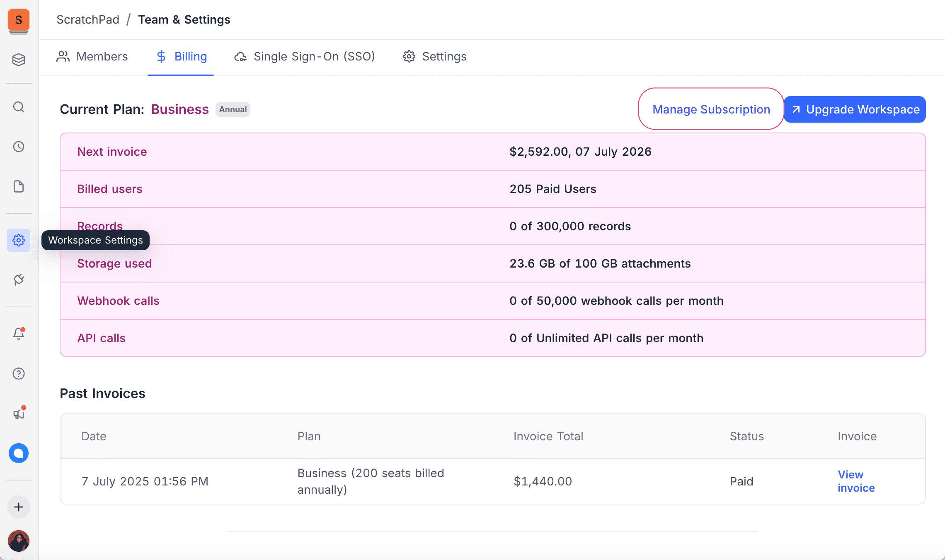
Task: Click the Workspace Settings gear icon
Action: click(19, 240)
